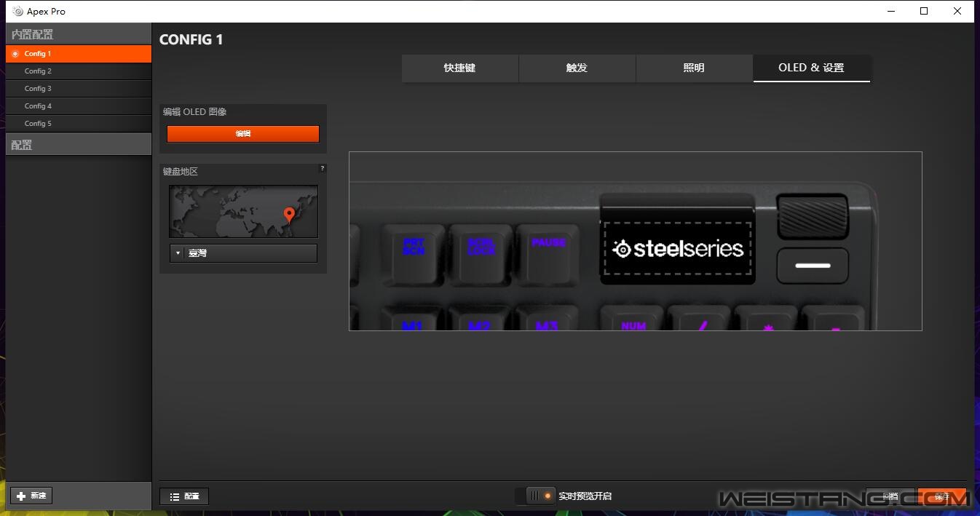The image size is (980, 516).
Task: Switch to the 快捷键 tab
Action: 460,68
